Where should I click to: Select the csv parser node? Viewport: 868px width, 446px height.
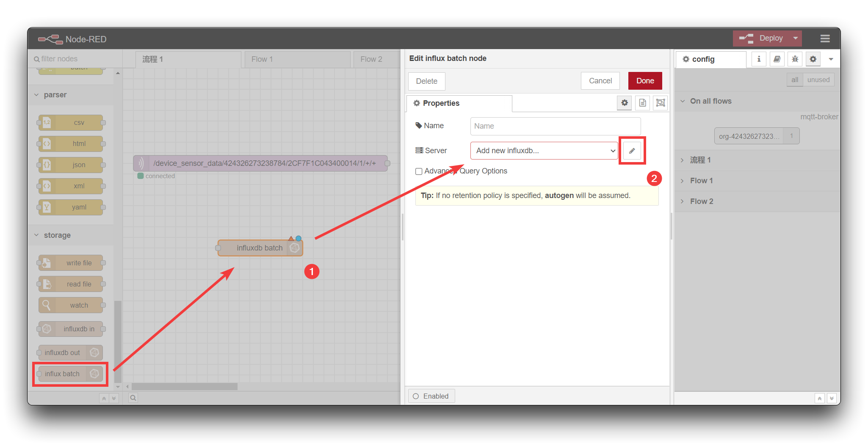point(71,123)
